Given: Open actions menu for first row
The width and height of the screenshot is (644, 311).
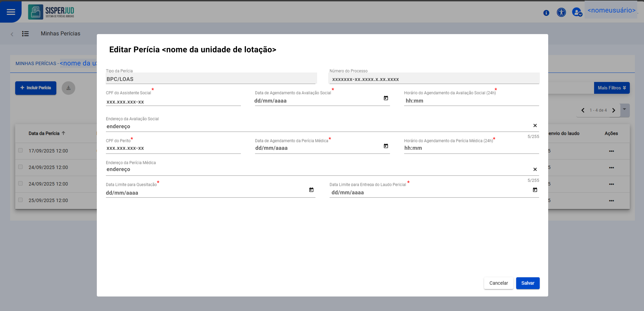Looking at the screenshot, I should 611,151.
